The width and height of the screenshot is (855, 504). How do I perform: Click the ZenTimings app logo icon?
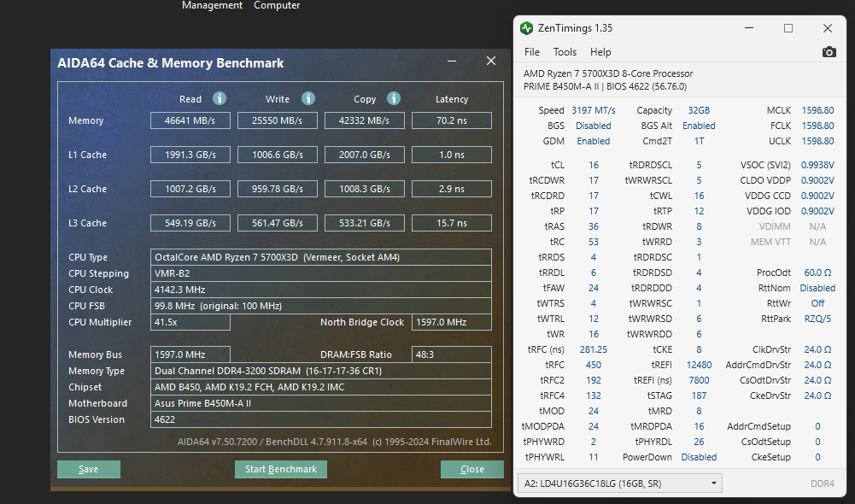[526, 28]
